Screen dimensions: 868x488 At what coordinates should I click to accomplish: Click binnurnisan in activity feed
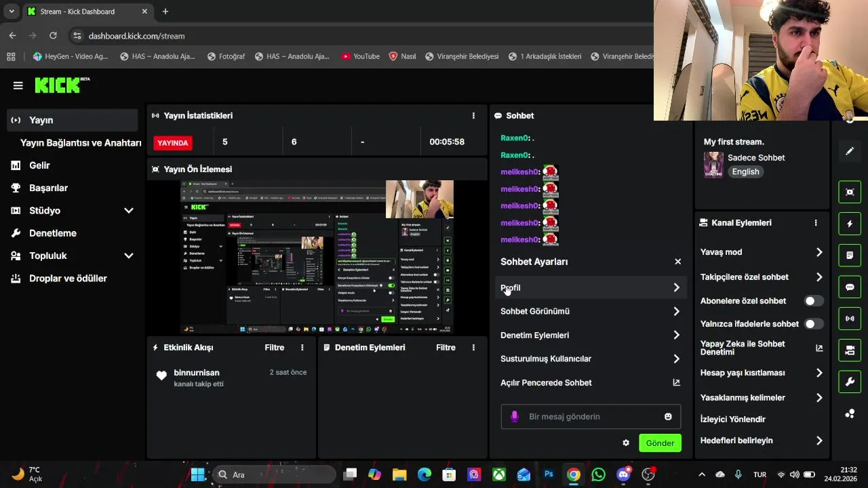click(x=197, y=373)
